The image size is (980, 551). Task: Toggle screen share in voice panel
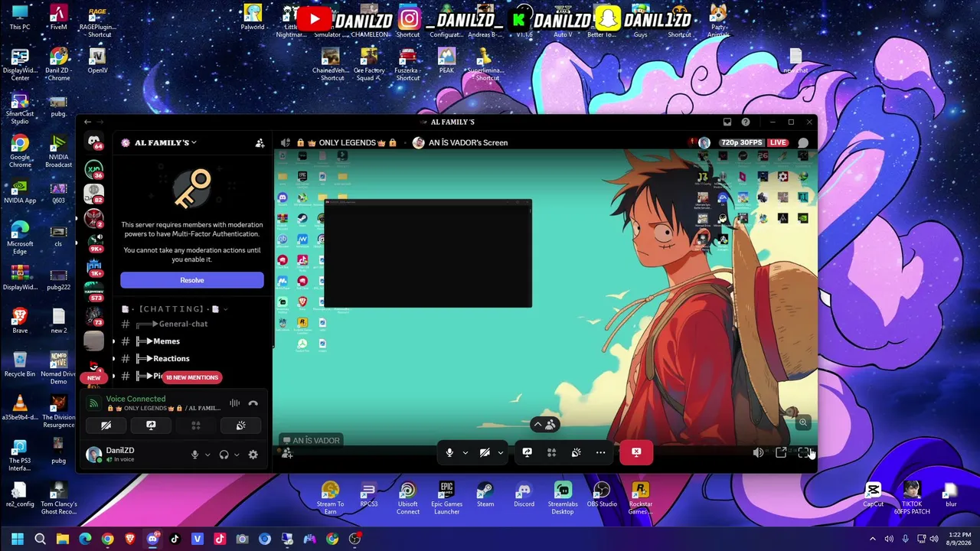tap(151, 425)
